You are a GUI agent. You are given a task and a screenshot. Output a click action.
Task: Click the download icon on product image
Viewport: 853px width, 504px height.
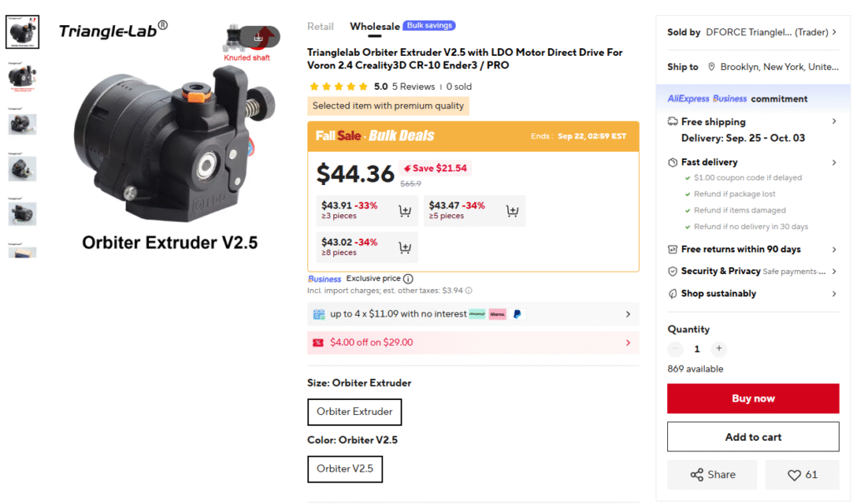tap(258, 37)
